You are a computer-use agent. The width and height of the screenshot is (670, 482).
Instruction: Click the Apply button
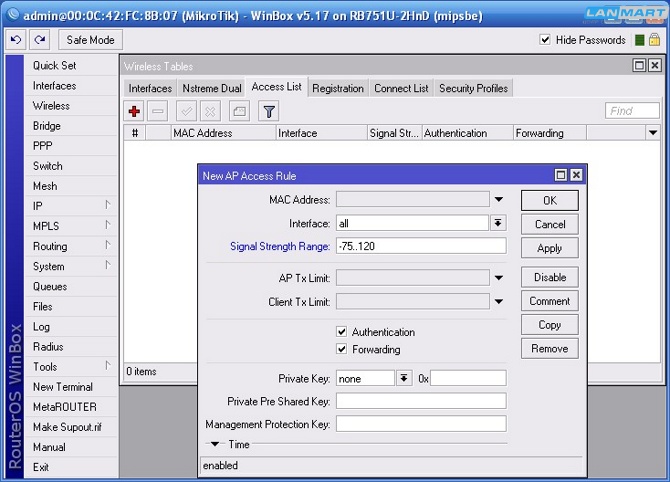549,248
